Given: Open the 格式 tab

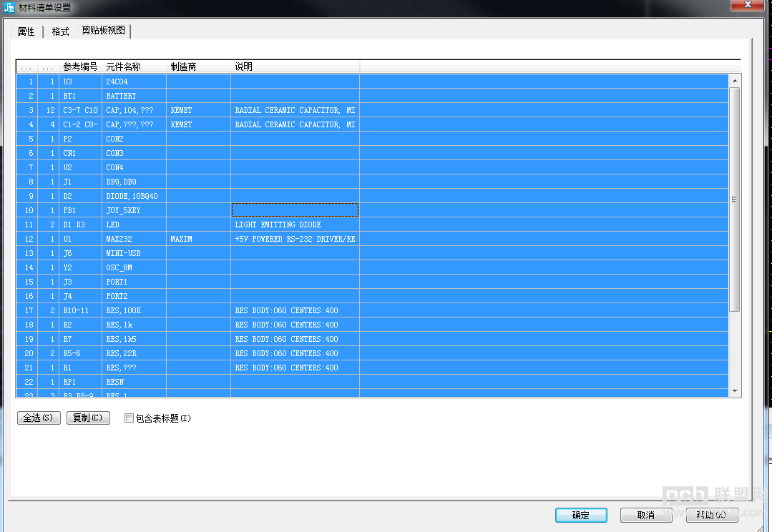Looking at the screenshot, I should pyautogui.click(x=60, y=31).
